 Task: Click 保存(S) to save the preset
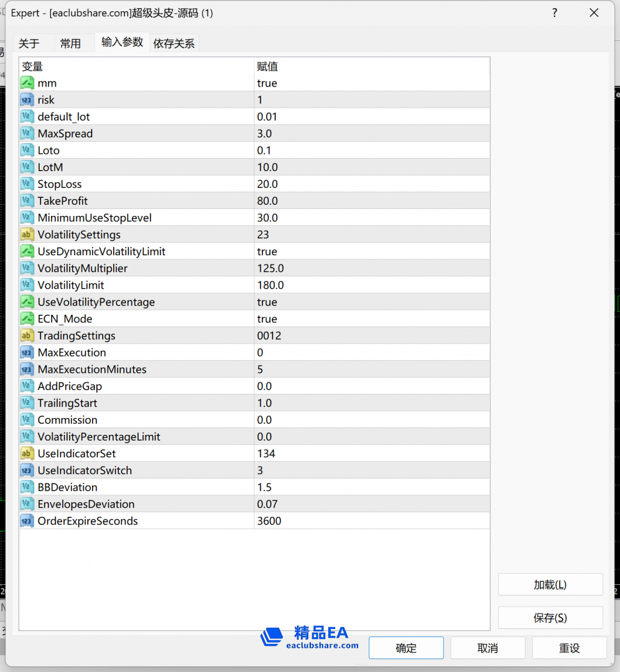[550, 617]
